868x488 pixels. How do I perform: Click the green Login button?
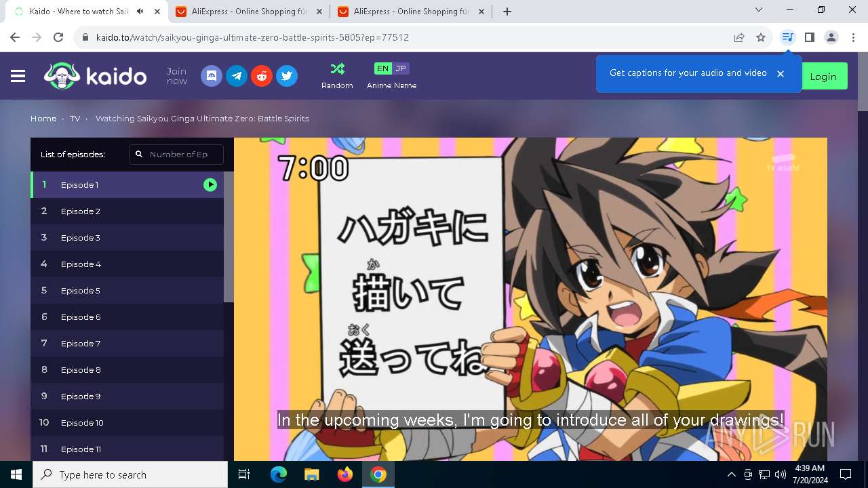point(823,77)
